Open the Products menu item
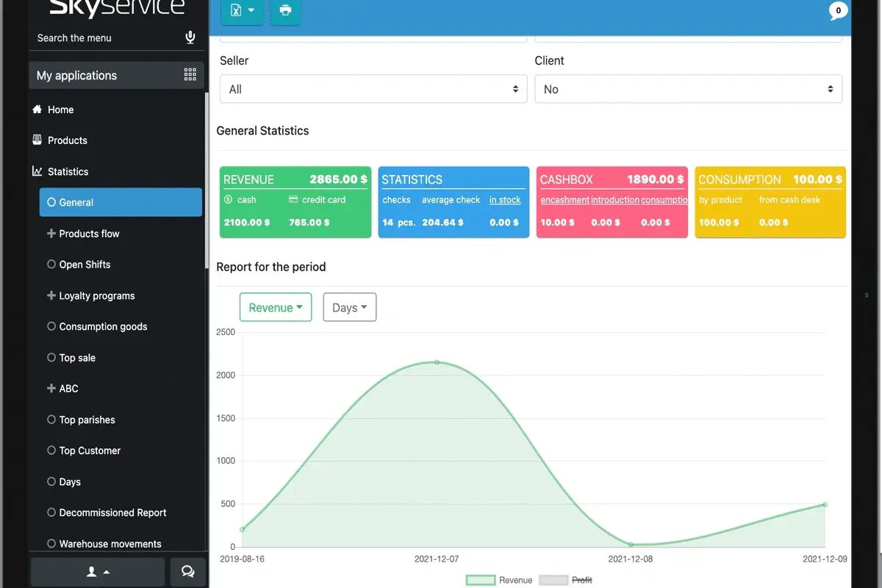The width and height of the screenshot is (882, 588). 68,140
